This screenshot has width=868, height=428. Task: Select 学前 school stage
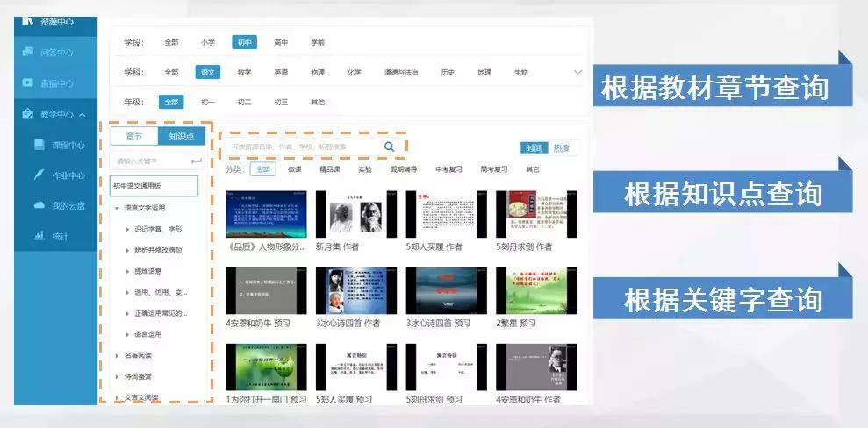point(318,42)
